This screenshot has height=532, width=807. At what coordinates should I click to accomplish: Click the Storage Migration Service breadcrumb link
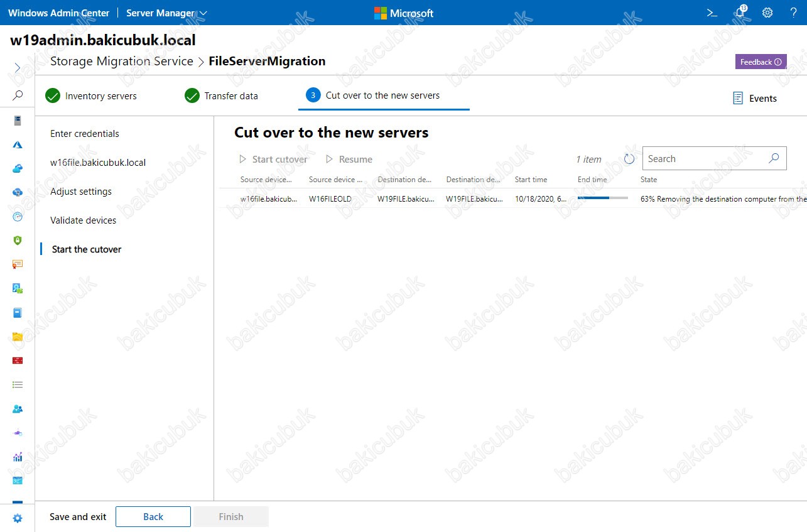(x=122, y=62)
